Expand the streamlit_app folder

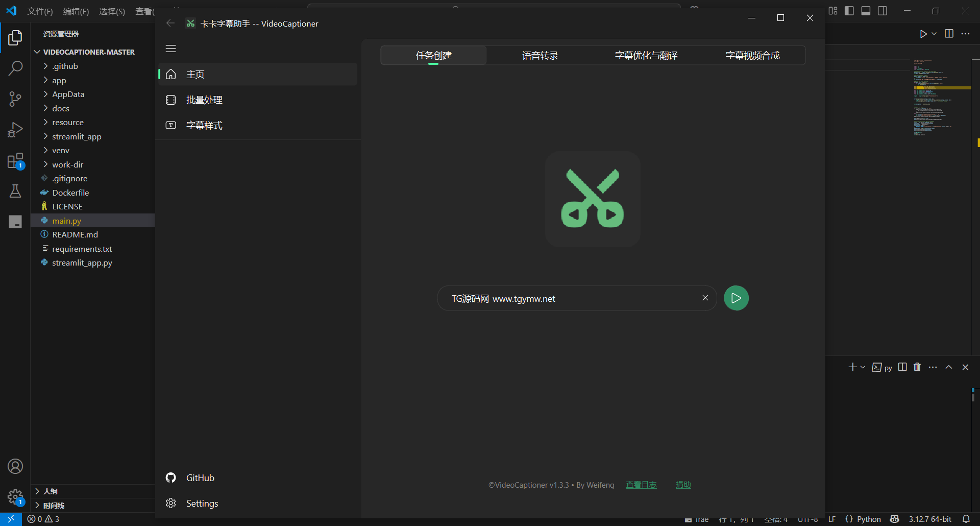pos(77,136)
